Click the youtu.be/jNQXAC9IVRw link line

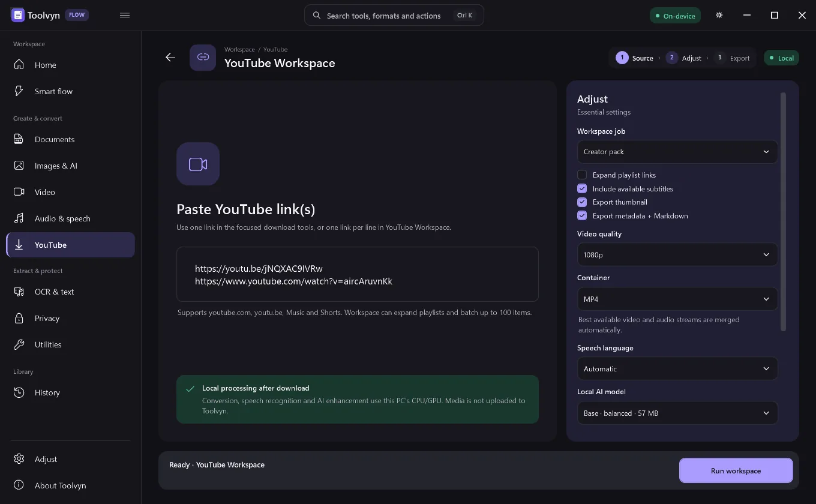point(259,268)
